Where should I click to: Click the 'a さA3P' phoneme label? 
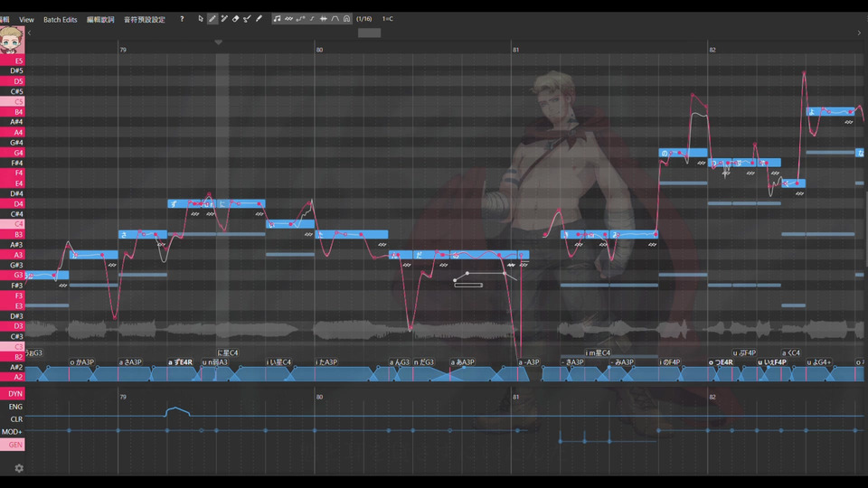click(x=130, y=362)
